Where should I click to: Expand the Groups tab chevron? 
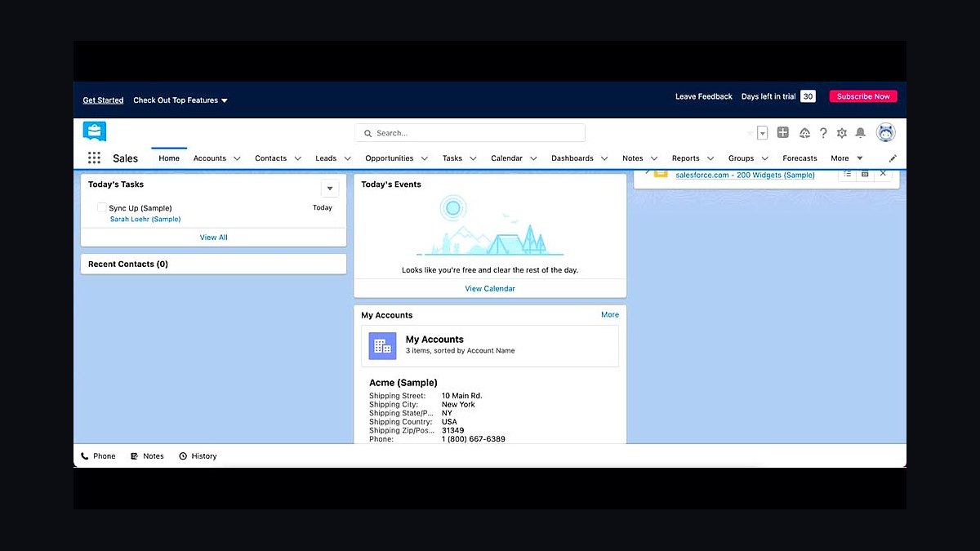point(765,158)
